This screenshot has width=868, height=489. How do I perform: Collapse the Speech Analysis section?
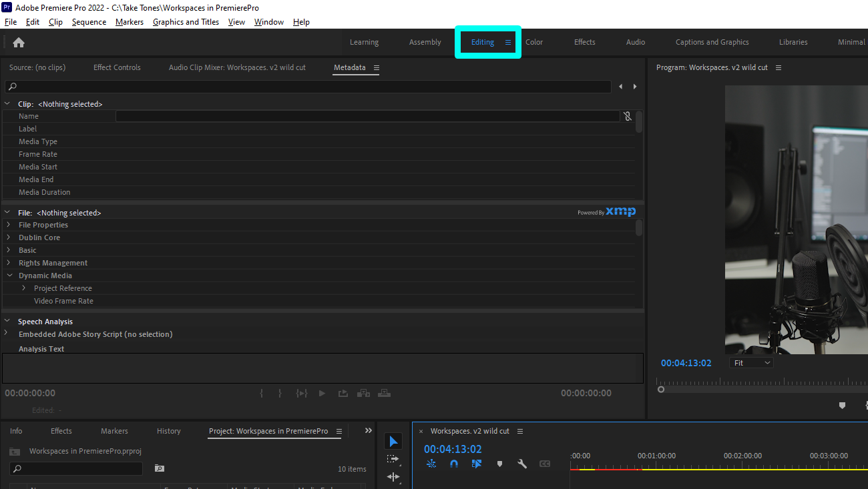pyautogui.click(x=7, y=321)
